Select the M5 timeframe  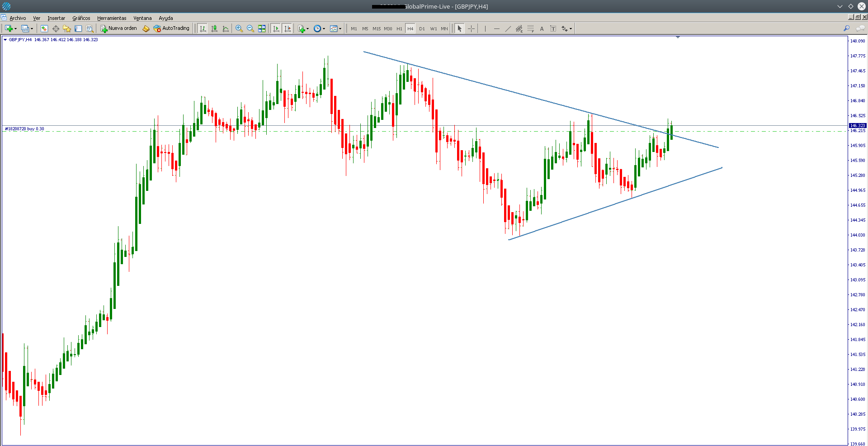coord(365,28)
